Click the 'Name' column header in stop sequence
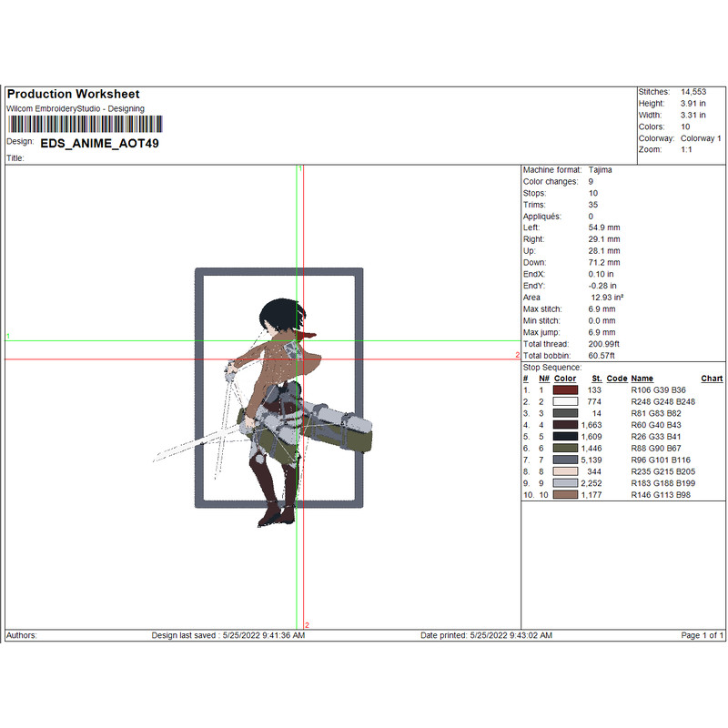 click(x=642, y=379)
